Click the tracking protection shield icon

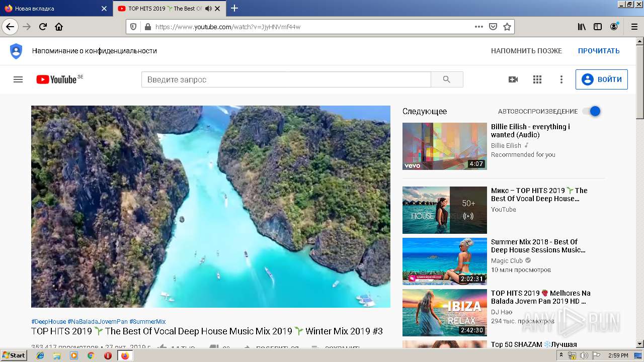[x=133, y=27]
